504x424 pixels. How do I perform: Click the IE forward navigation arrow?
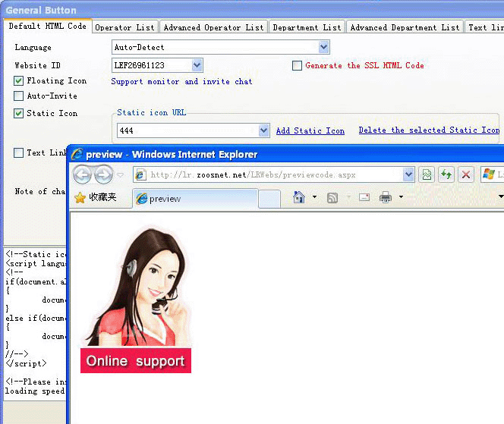103,174
